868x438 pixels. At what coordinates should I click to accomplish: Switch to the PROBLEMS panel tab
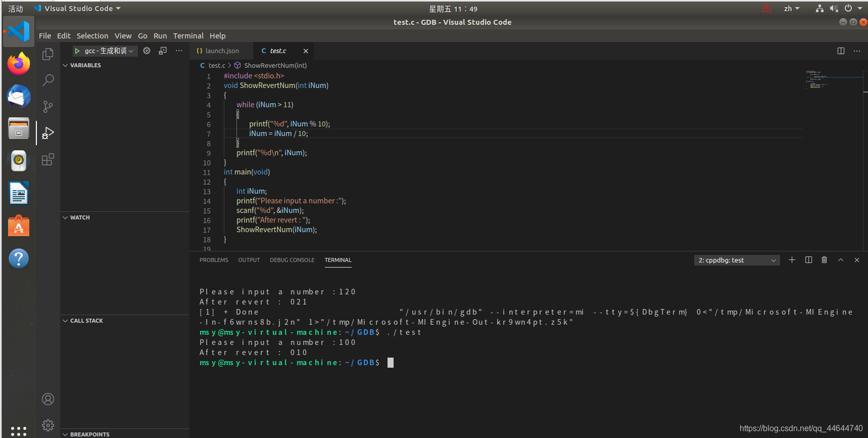coord(214,260)
